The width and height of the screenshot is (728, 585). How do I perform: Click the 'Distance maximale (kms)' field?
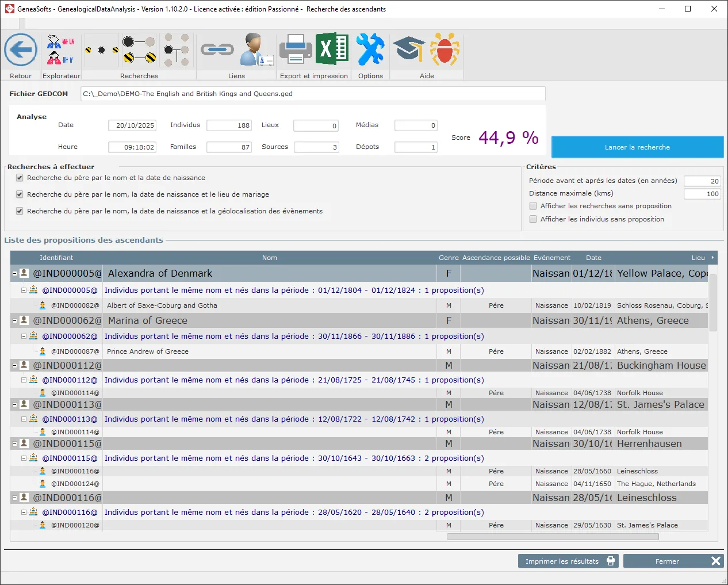[x=702, y=194]
